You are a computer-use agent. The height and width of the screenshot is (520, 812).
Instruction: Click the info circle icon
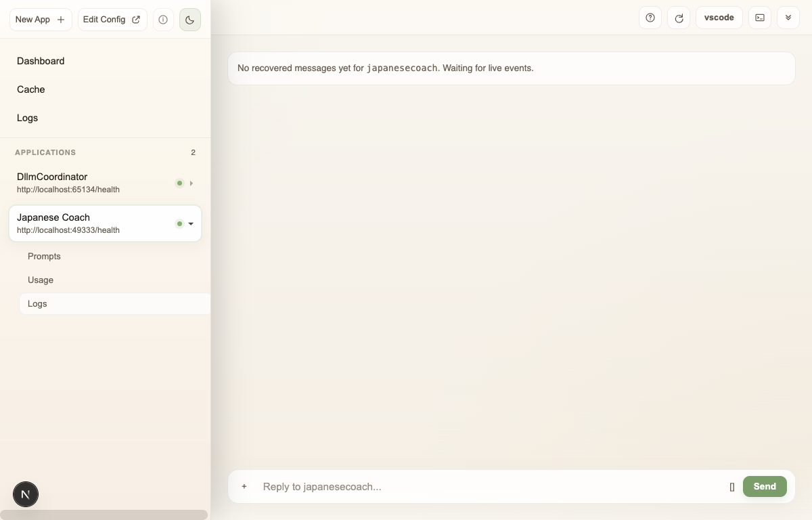click(x=163, y=20)
